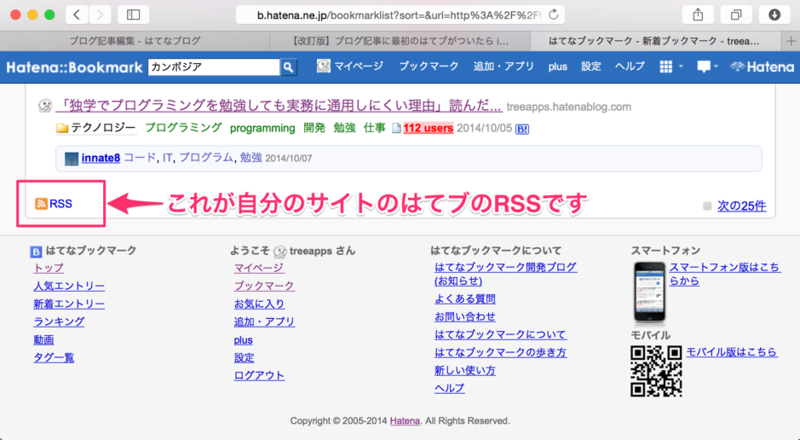
Task: Click the はてなブックマークの歩き方 link
Action: click(x=501, y=352)
